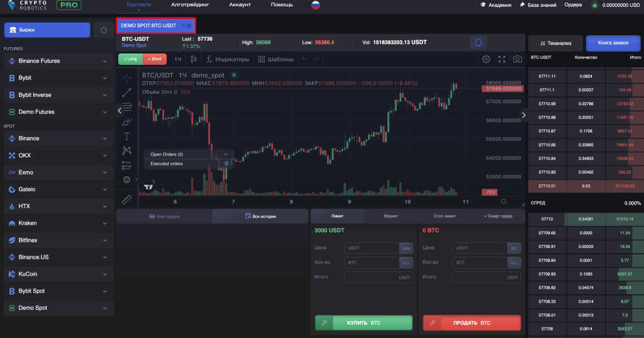The width and height of the screenshot is (644, 338).
Task: Open favorites with the star icon
Action: pyautogui.click(x=104, y=30)
